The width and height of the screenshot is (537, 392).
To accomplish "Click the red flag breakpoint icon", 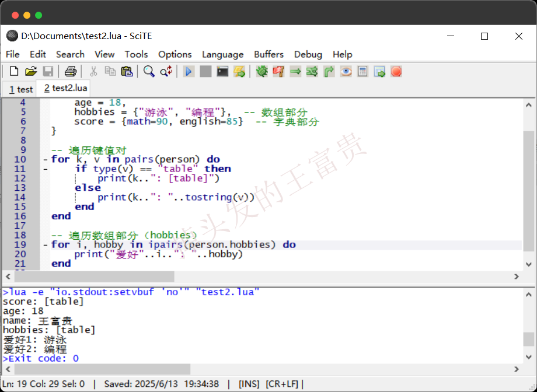I will click(x=278, y=72).
